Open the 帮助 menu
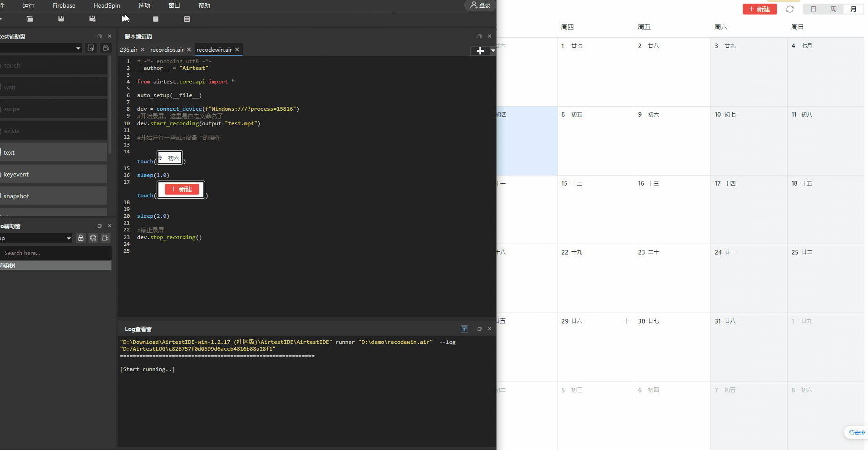The width and height of the screenshot is (868, 450). pos(204,5)
